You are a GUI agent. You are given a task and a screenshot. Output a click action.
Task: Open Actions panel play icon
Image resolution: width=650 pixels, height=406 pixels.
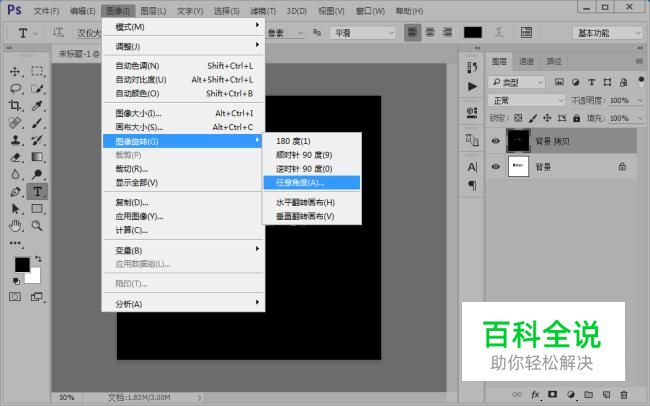(472, 86)
